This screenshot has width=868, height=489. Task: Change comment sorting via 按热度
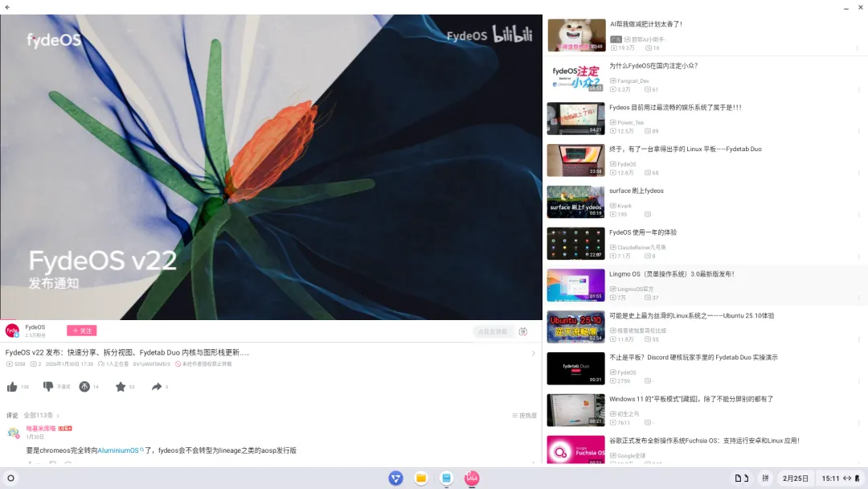point(524,415)
